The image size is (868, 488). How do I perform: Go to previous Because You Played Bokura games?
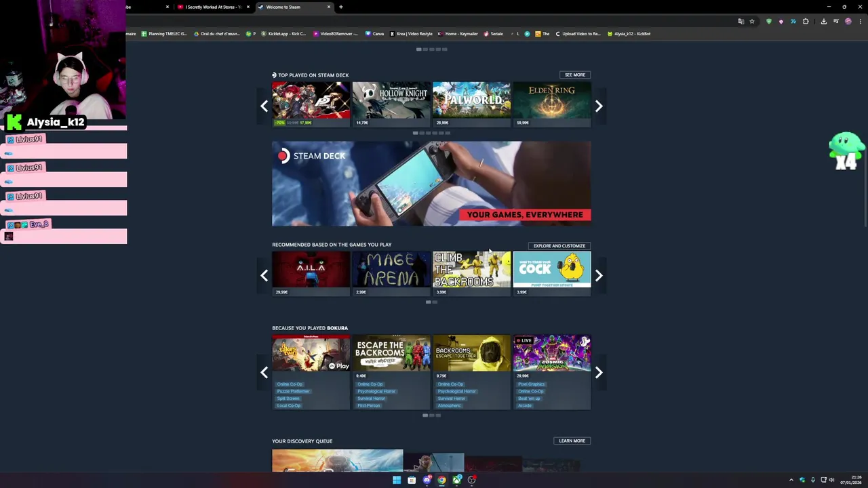264,372
